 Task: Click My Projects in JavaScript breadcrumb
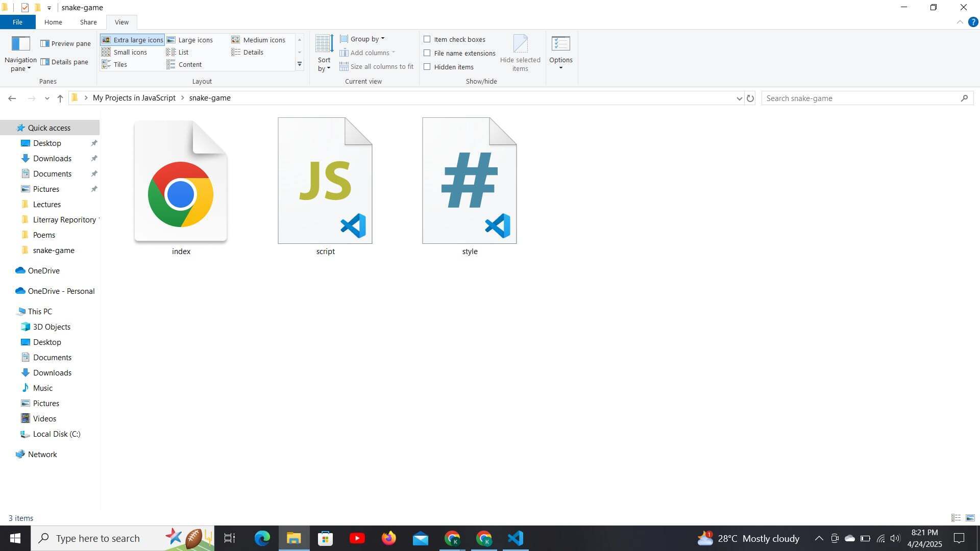[134, 98]
